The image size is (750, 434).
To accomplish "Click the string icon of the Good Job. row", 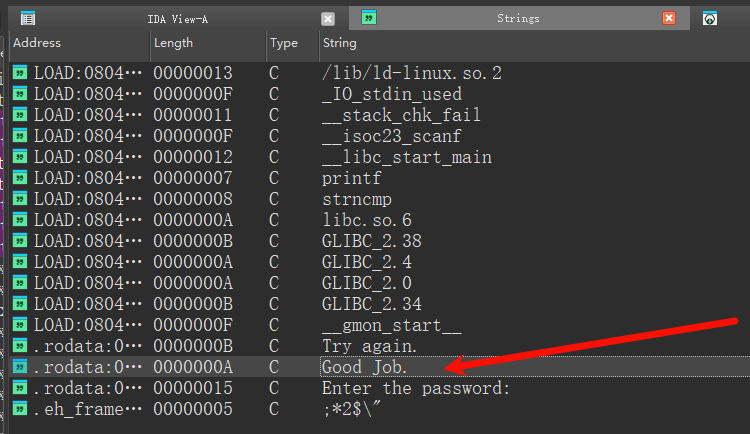I will coord(20,367).
